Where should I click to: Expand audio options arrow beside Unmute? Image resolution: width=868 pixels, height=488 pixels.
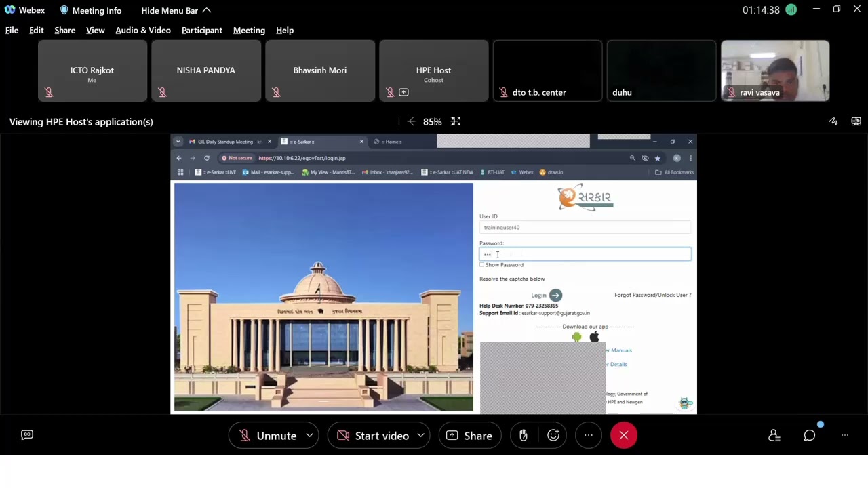click(309, 435)
